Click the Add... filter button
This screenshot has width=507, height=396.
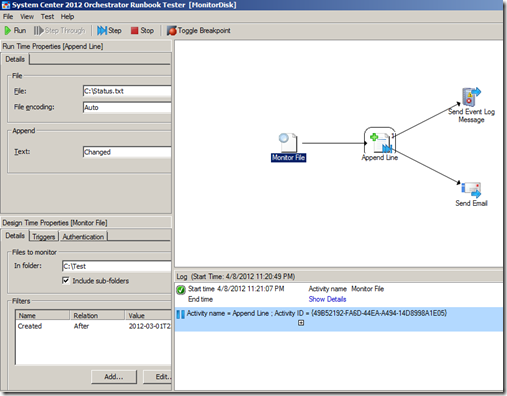(114, 377)
